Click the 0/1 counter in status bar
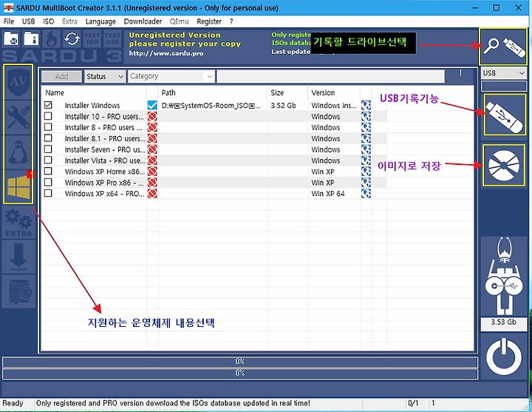Image resolution: width=532 pixels, height=412 pixels. click(413, 403)
